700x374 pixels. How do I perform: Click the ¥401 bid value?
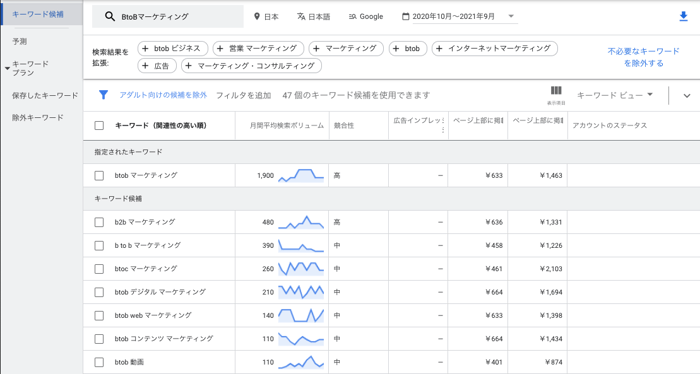494,362
